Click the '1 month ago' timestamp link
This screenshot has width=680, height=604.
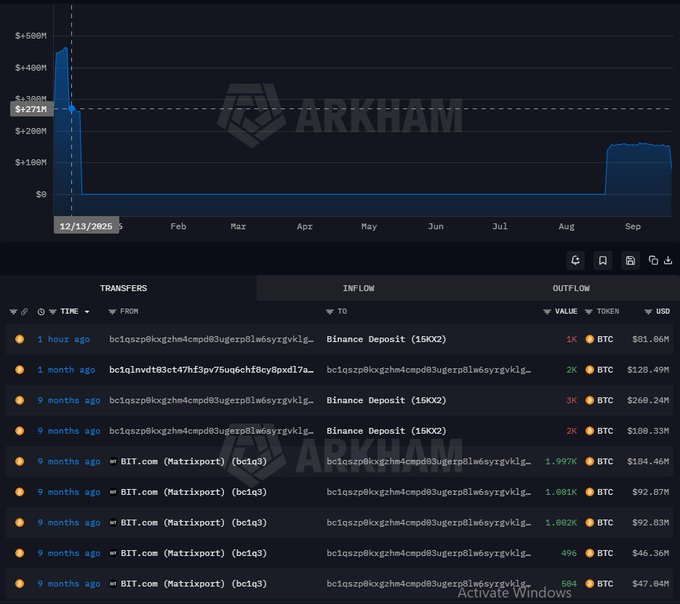click(x=66, y=369)
